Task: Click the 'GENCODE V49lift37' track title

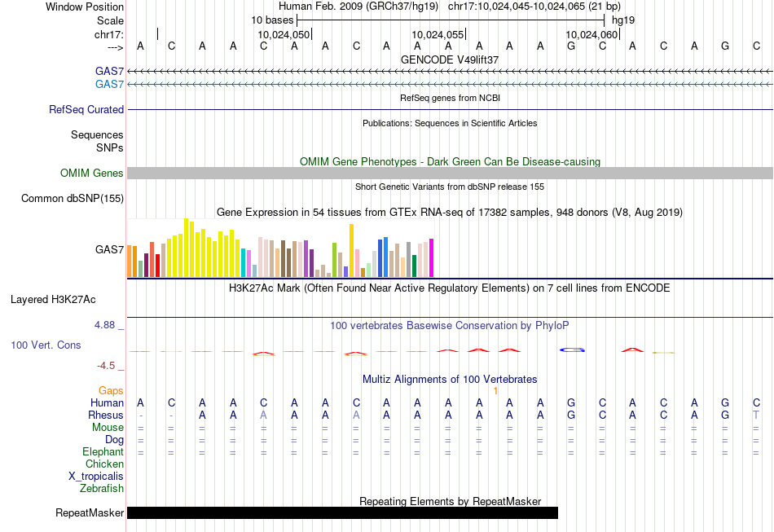Action: point(450,59)
